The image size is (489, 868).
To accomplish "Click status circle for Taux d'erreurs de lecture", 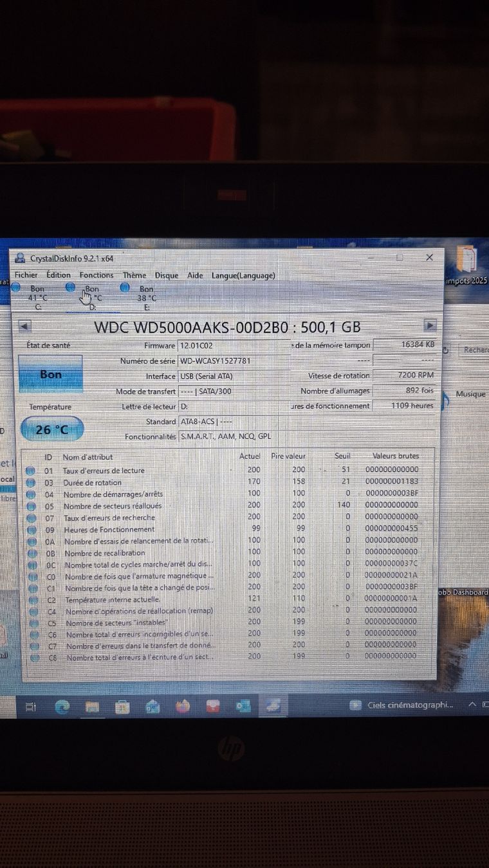I will 30,471.
